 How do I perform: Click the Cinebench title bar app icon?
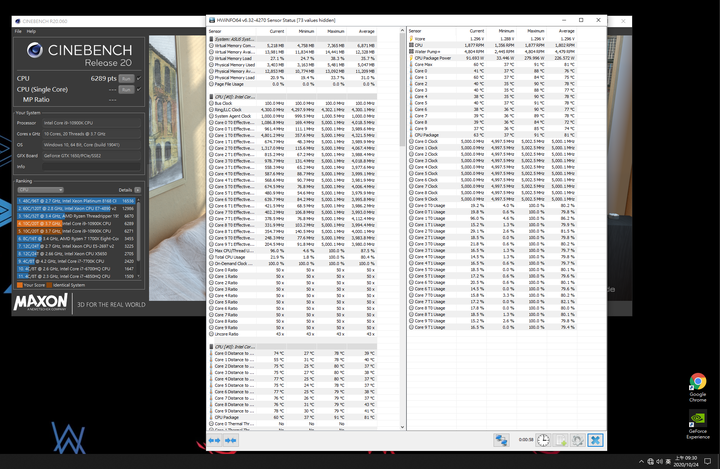tap(17, 21)
